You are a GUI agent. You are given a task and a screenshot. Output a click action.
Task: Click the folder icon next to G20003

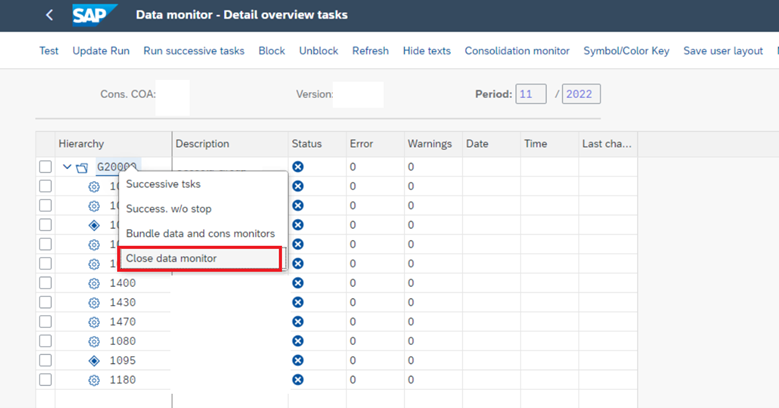click(82, 167)
